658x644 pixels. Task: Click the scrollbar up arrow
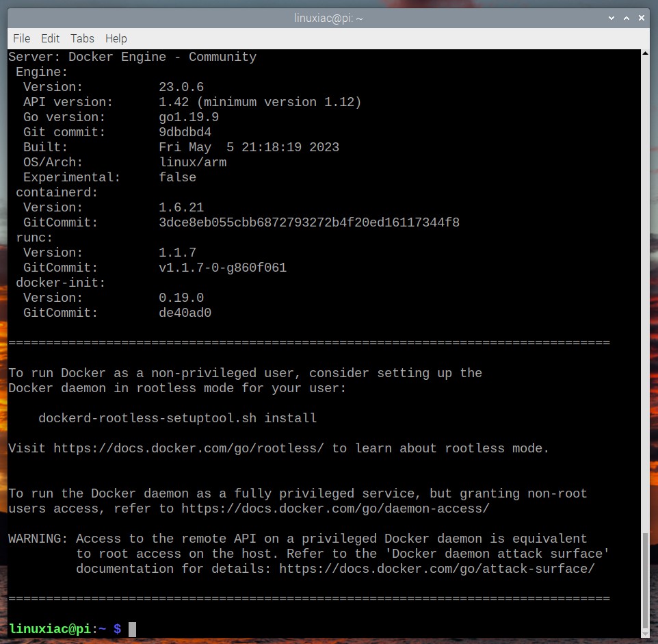tap(645, 53)
